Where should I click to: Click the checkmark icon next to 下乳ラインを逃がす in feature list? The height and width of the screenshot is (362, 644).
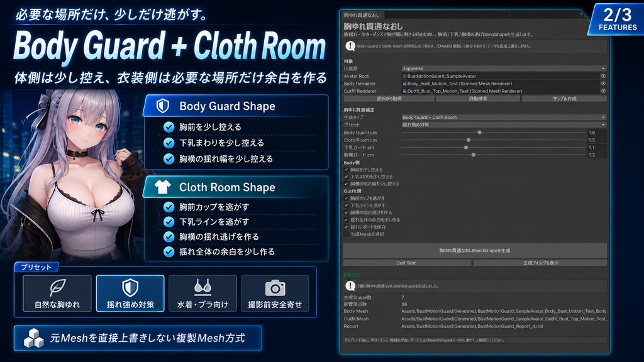169,222
